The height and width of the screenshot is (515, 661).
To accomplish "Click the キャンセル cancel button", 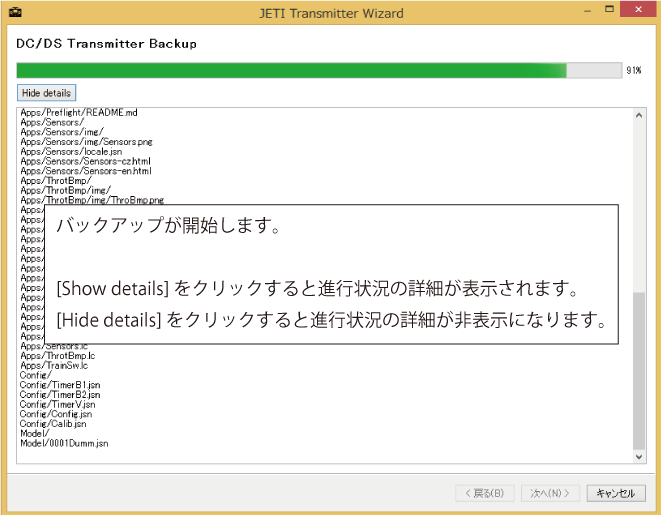I will (x=616, y=493).
